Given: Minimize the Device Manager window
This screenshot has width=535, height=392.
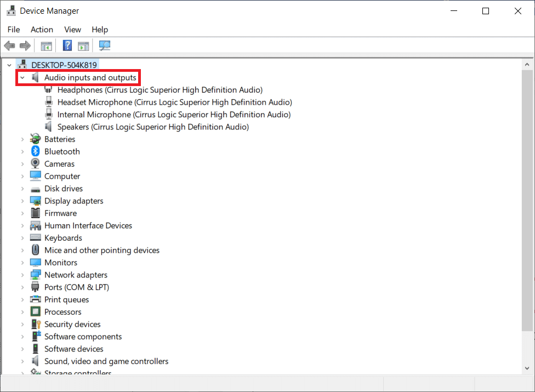Looking at the screenshot, I should [454, 11].
